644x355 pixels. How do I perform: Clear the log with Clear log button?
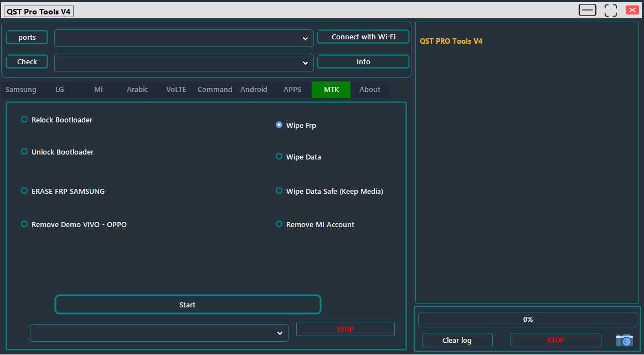(457, 340)
